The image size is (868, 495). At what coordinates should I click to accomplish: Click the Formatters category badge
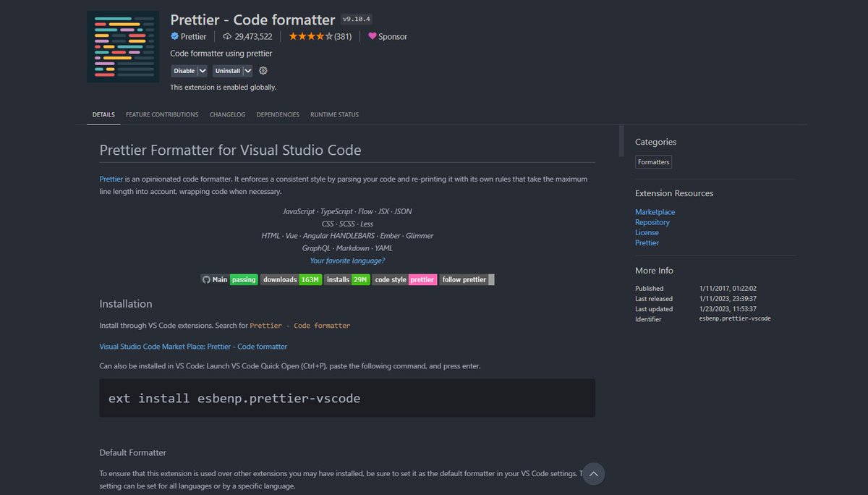653,161
